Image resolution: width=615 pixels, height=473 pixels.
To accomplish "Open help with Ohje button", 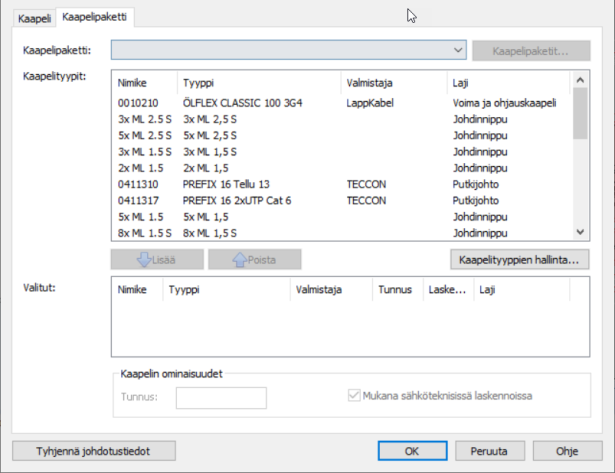I will pyautogui.click(x=567, y=450).
